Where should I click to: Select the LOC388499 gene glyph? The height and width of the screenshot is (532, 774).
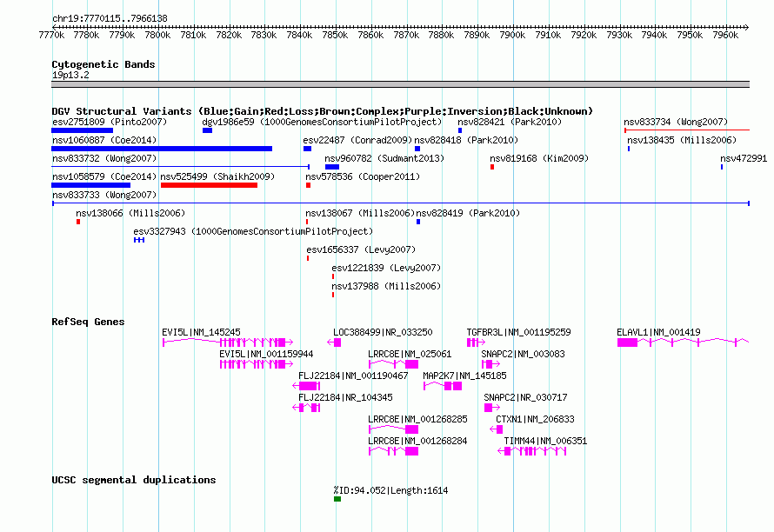click(334, 342)
